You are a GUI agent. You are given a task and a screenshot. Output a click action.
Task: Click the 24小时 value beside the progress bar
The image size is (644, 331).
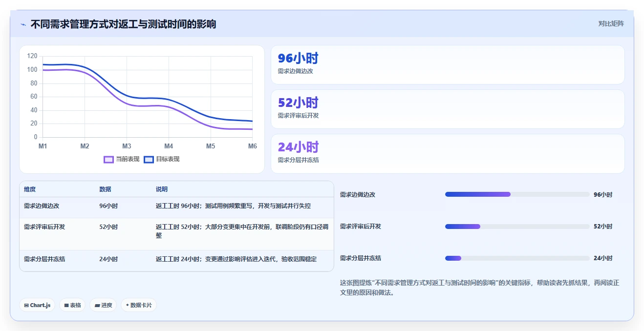[x=603, y=258]
